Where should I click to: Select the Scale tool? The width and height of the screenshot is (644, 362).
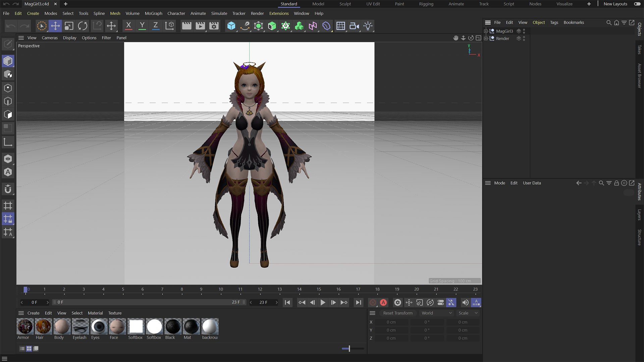[69, 26]
